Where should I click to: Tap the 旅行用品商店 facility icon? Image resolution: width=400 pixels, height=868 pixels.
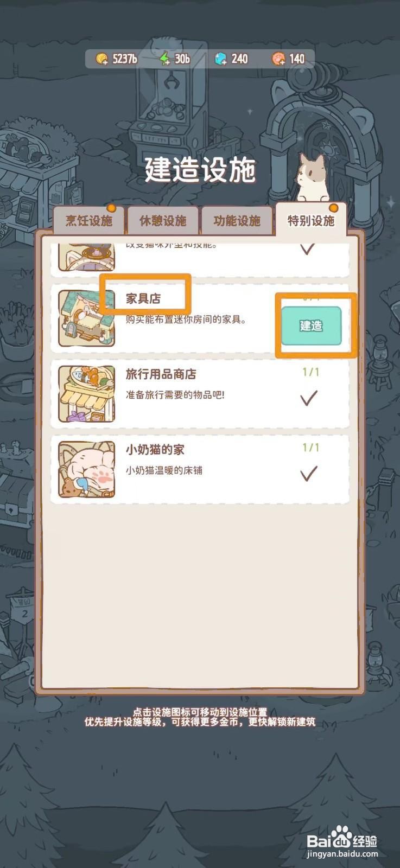[87, 394]
